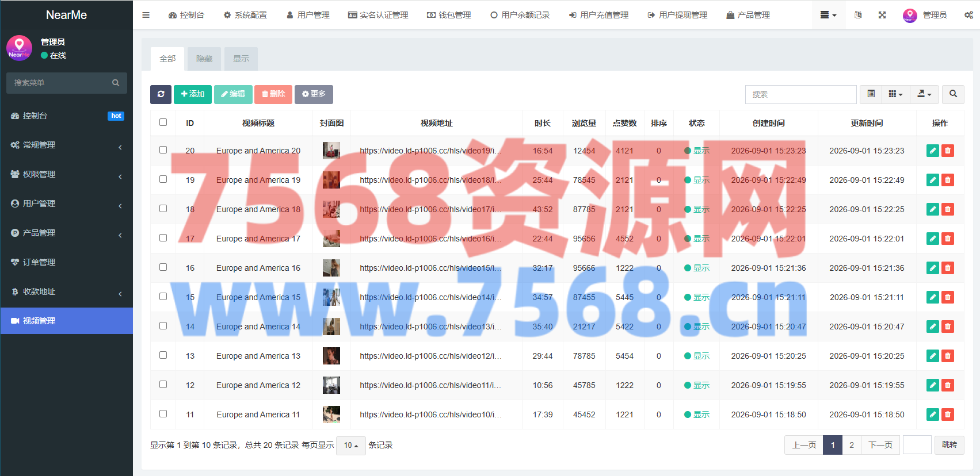Tick the checkbox for row ID 13
Image resolution: width=980 pixels, height=476 pixels.
[163, 355]
